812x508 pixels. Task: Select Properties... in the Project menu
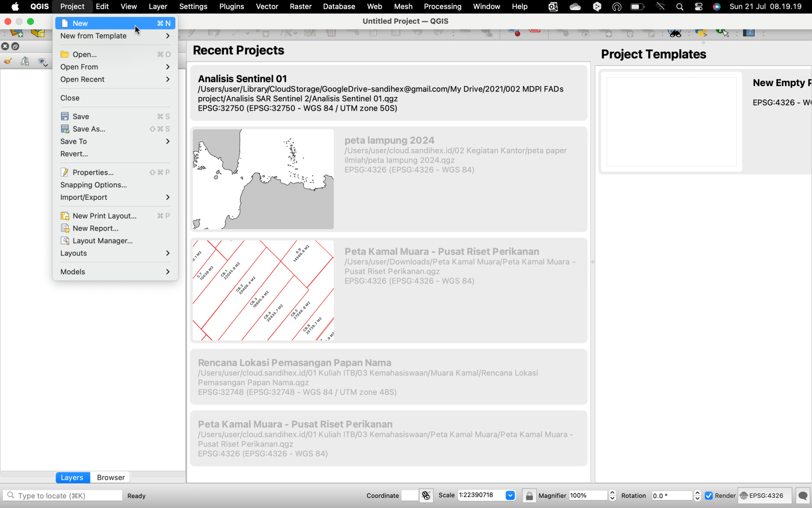tap(115, 172)
